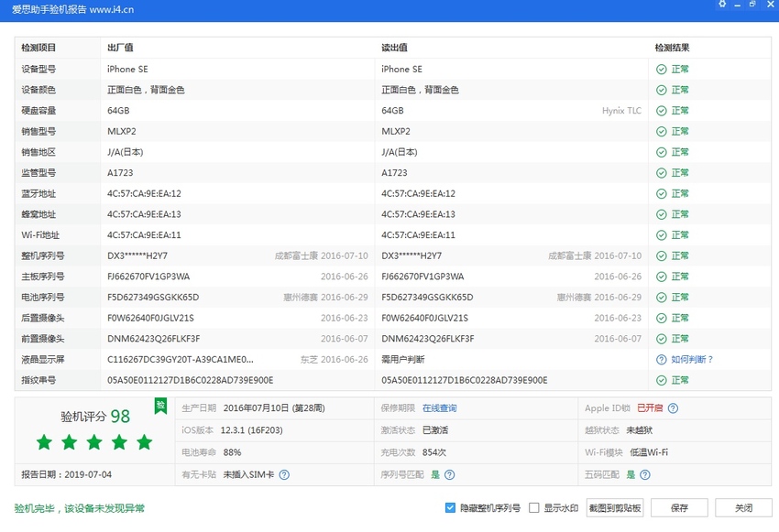Click the help icon beside 序列号匹配
This screenshot has height=532, width=779.
450,475
